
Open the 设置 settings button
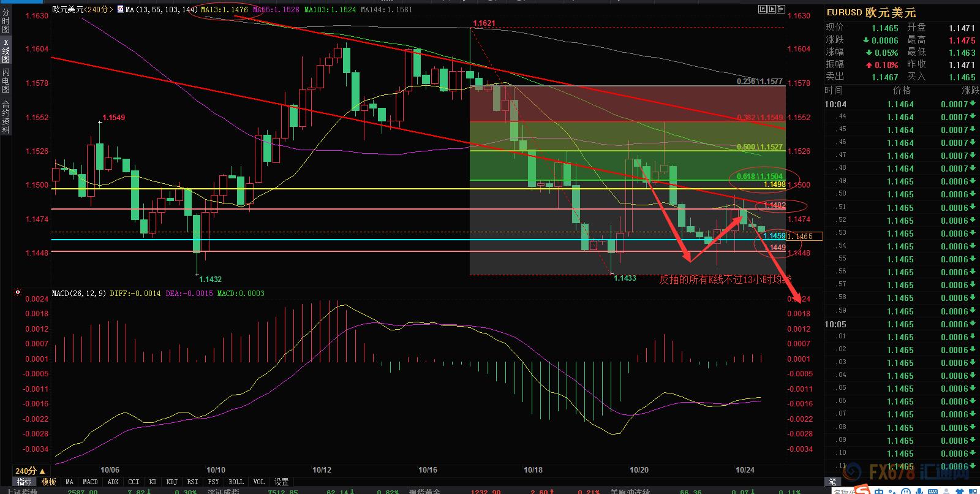point(281,482)
